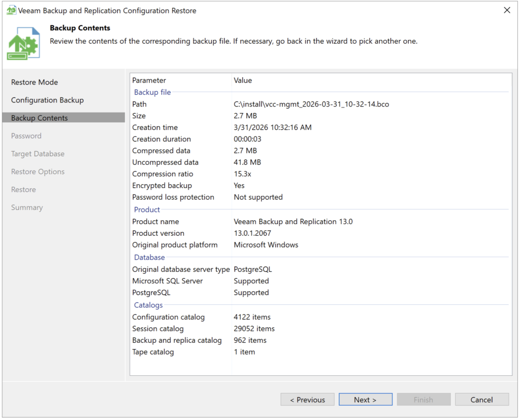Select the backup Path value ending in .bco
Screen dimensions: 520x420
click(311, 104)
